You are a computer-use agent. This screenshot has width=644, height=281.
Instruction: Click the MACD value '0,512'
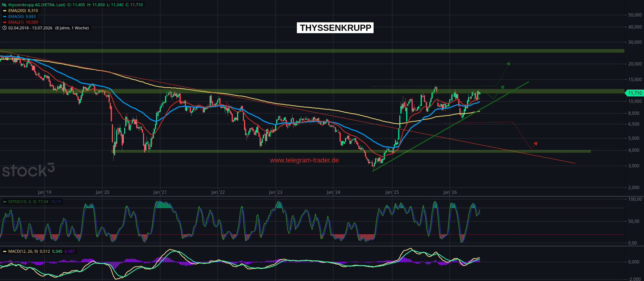(x=45, y=251)
